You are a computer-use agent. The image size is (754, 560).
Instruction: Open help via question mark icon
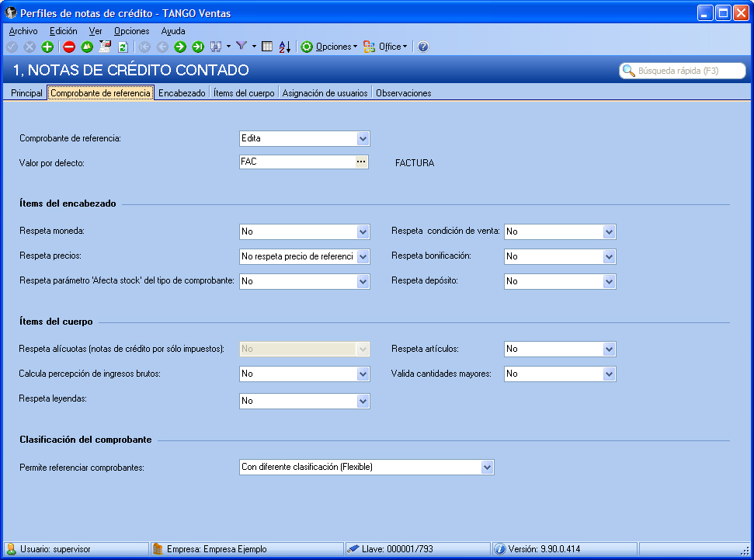click(x=423, y=47)
